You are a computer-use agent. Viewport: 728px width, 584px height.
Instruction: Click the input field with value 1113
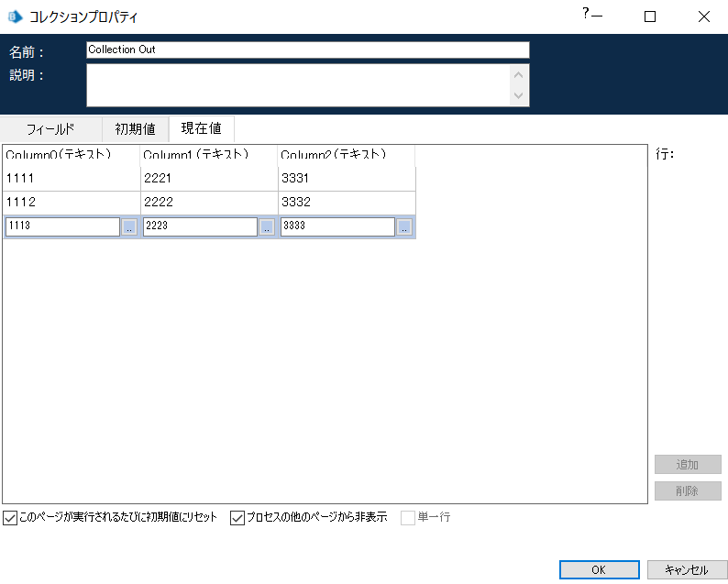point(62,227)
